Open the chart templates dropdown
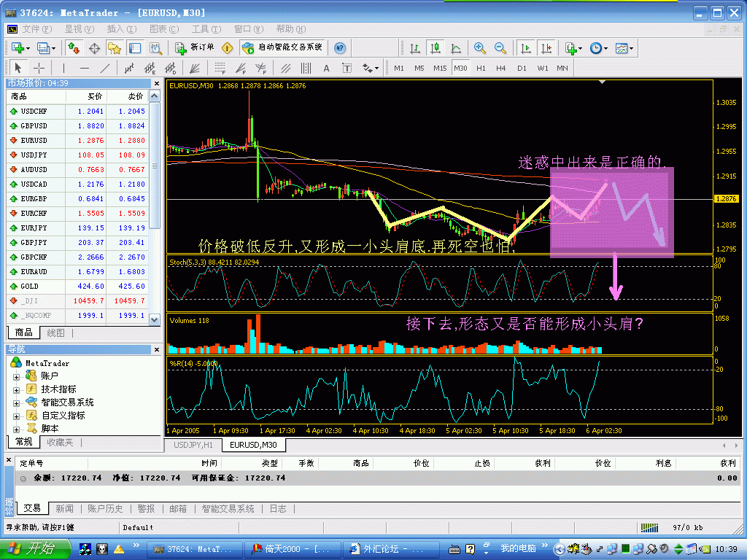 (624, 48)
